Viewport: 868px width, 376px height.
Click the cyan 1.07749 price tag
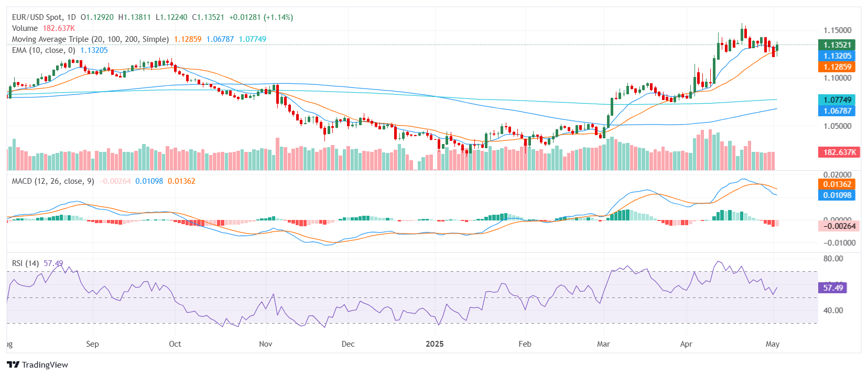coord(837,99)
